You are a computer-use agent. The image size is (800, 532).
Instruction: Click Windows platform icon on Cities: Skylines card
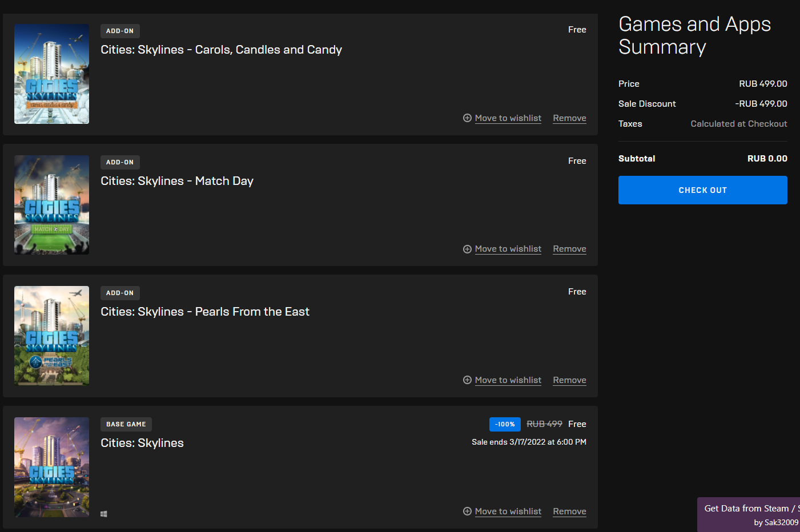pos(104,514)
